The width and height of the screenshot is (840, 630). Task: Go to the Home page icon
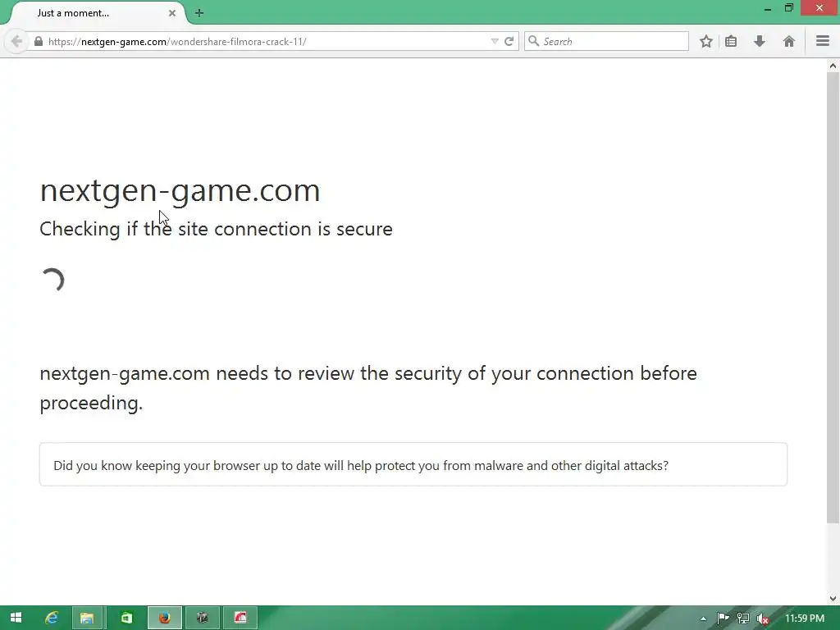788,41
